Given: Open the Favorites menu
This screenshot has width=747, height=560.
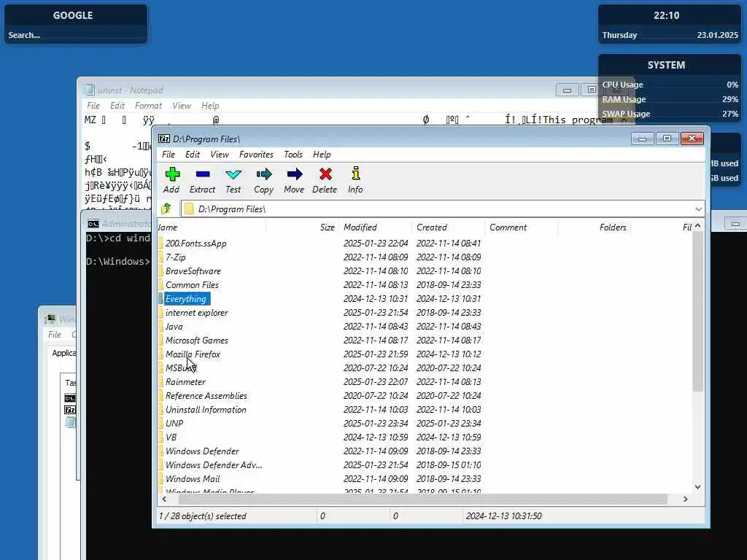Looking at the screenshot, I should pyautogui.click(x=256, y=155).
